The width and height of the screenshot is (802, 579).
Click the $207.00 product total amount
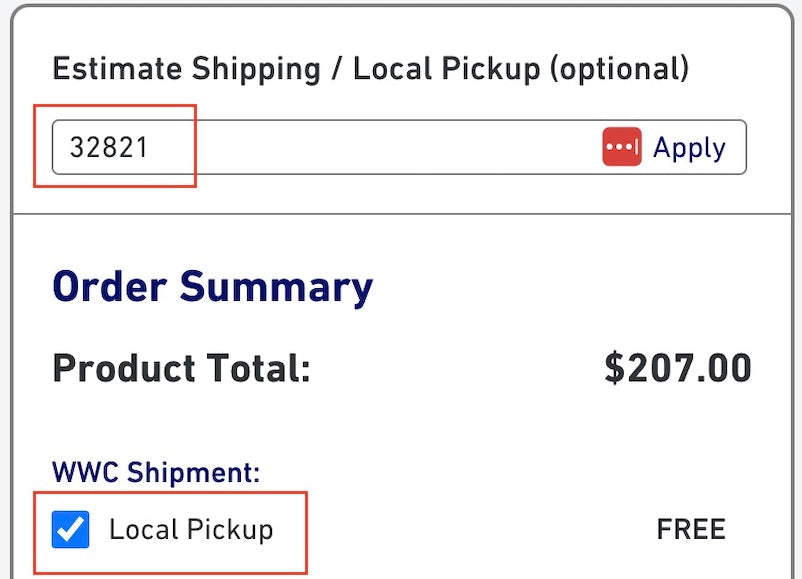[677, 369]
